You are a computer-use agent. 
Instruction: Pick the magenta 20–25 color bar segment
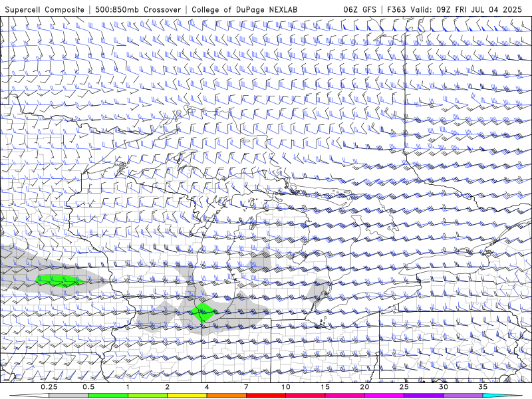384,396
